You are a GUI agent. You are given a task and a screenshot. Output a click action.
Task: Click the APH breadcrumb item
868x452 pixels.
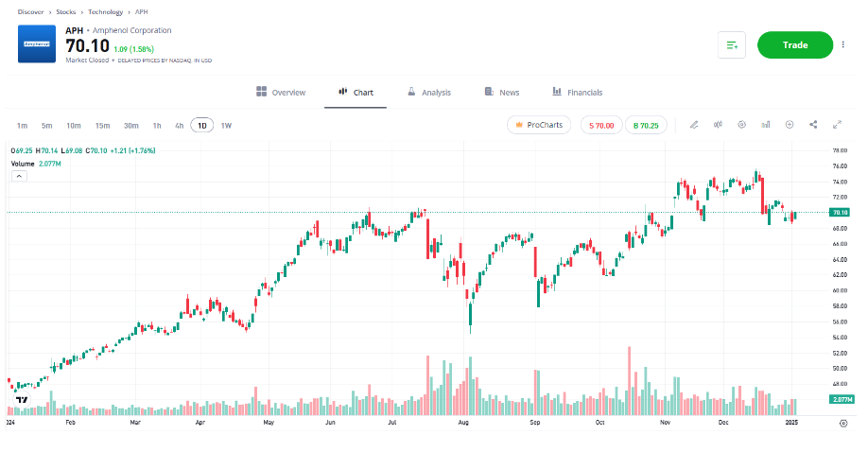pos(141,11)
